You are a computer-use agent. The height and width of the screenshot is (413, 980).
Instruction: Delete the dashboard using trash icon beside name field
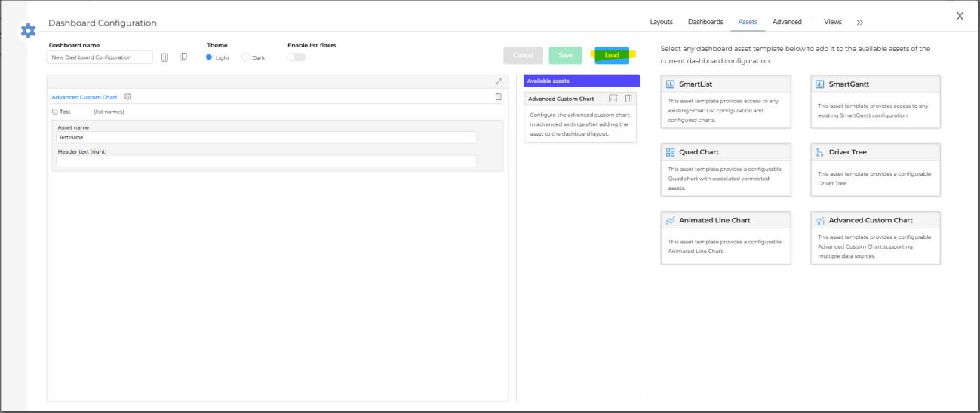164,57
